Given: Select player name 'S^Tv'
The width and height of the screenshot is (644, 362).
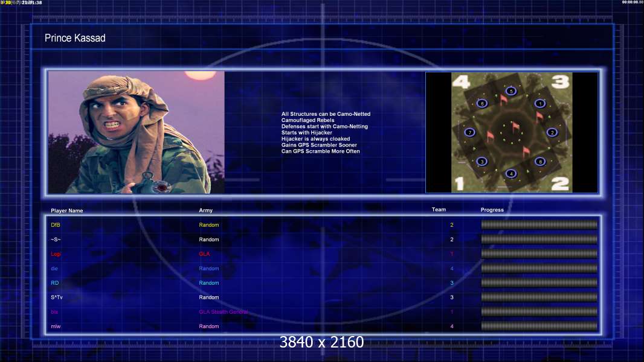Looking at the screenshot, I should (57, 297).
